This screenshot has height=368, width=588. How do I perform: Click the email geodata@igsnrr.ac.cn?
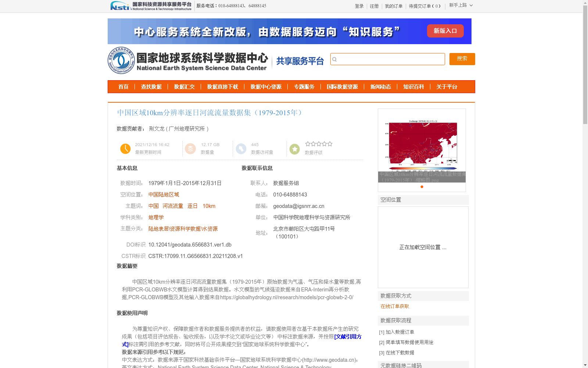(x=299, y=206)
